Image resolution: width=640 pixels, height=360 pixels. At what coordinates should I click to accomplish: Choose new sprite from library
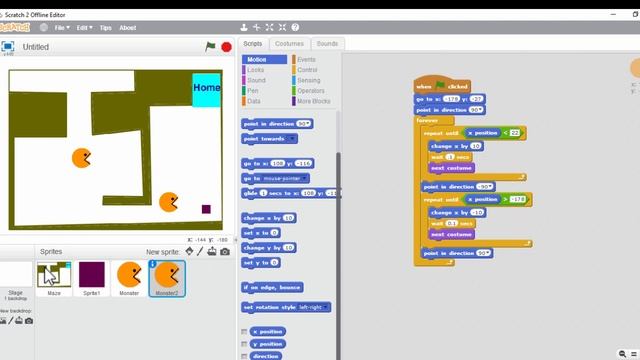(x=189, y=251)
